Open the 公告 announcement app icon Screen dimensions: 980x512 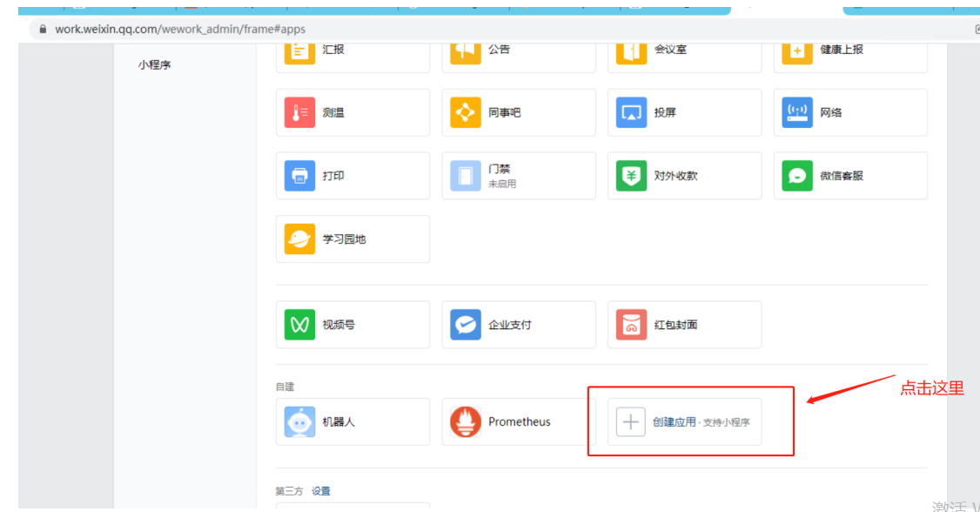[x=466, y=53]
